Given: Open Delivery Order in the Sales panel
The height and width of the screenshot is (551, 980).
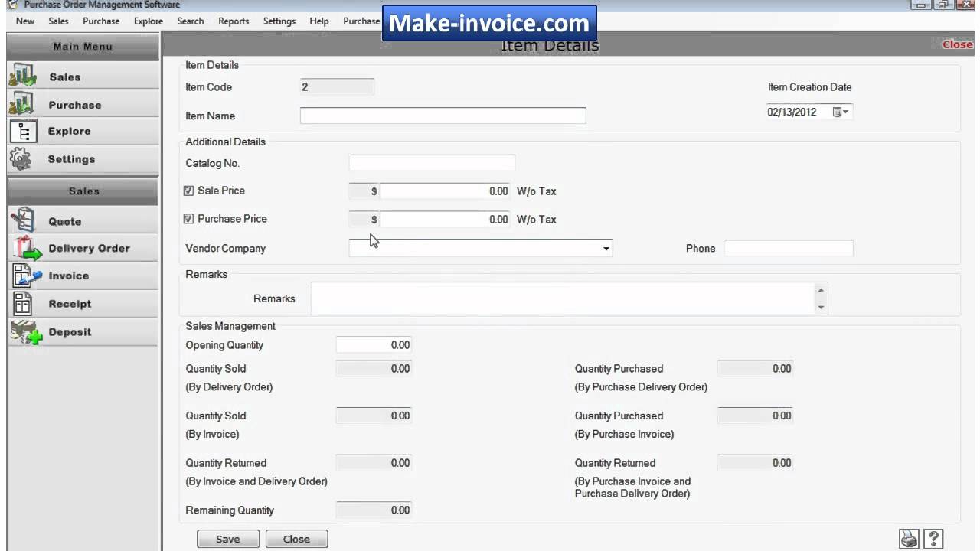Looking at the screenshot, I should (83, 248).
